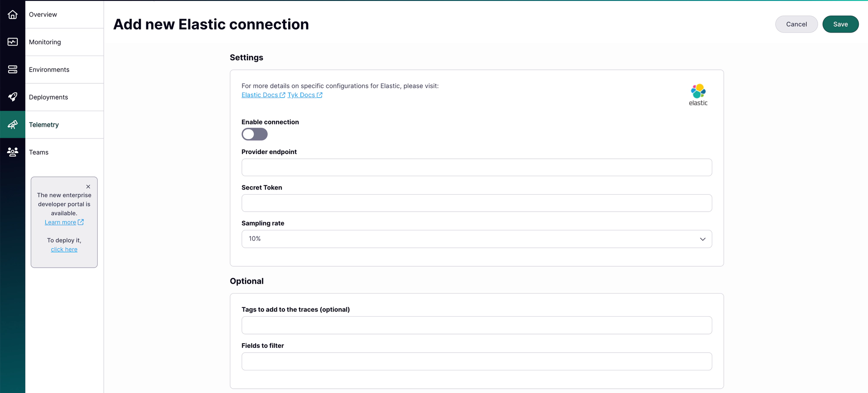
Task: Save the new Elastic connection
Action: (840, 24)
